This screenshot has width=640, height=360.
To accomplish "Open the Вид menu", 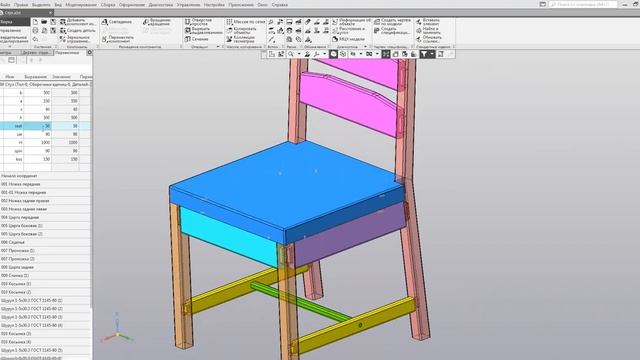I will (58, 5).
